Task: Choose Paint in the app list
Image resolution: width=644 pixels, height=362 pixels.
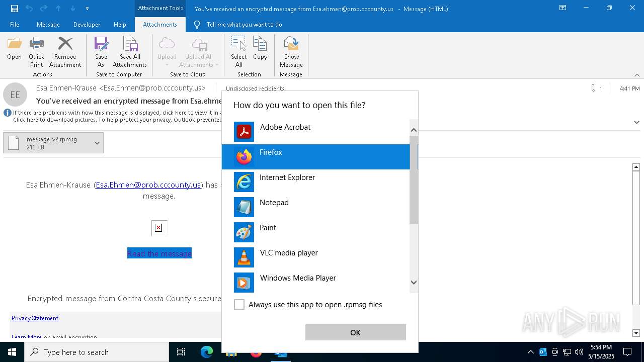Action: pyautogui.click(x=316, y=232)
